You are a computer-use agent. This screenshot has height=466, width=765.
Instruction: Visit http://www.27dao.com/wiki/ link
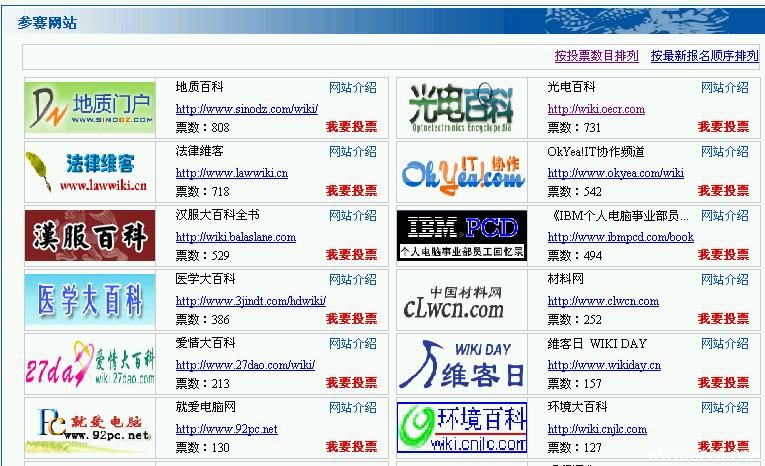(x=245, y=365)
